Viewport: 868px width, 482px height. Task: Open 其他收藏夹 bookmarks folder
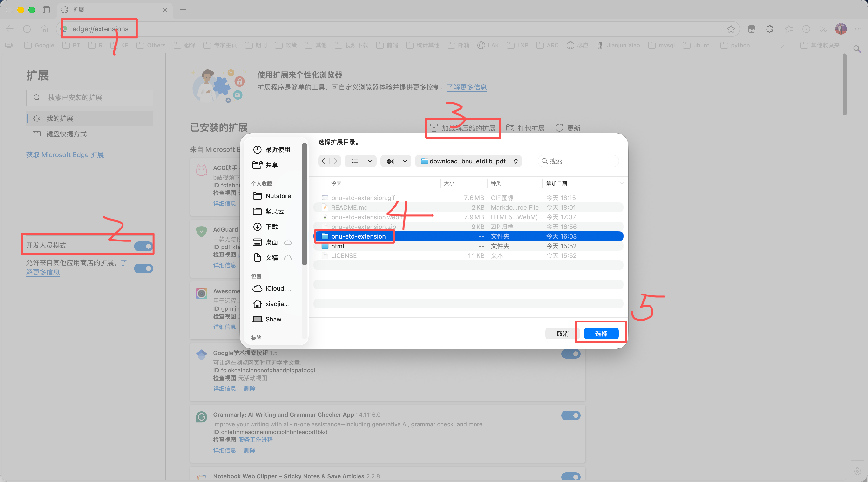pos(820,45)
